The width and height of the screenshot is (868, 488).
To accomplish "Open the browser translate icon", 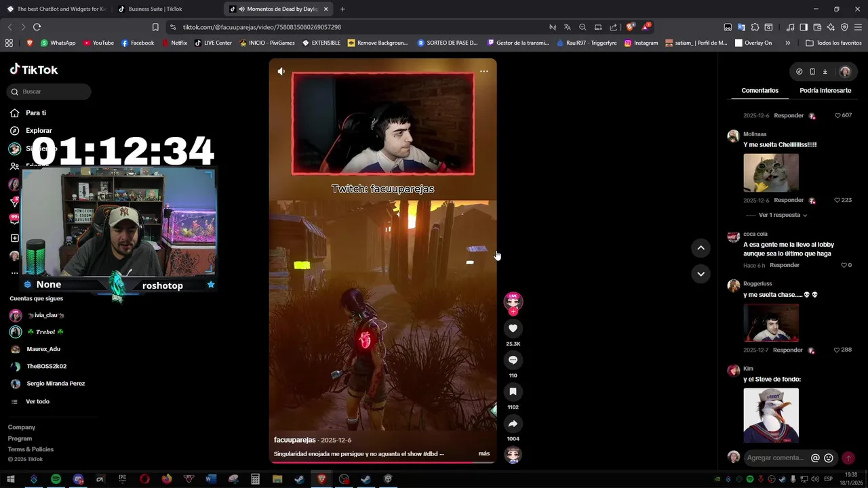I will click(x=567, y=27).
